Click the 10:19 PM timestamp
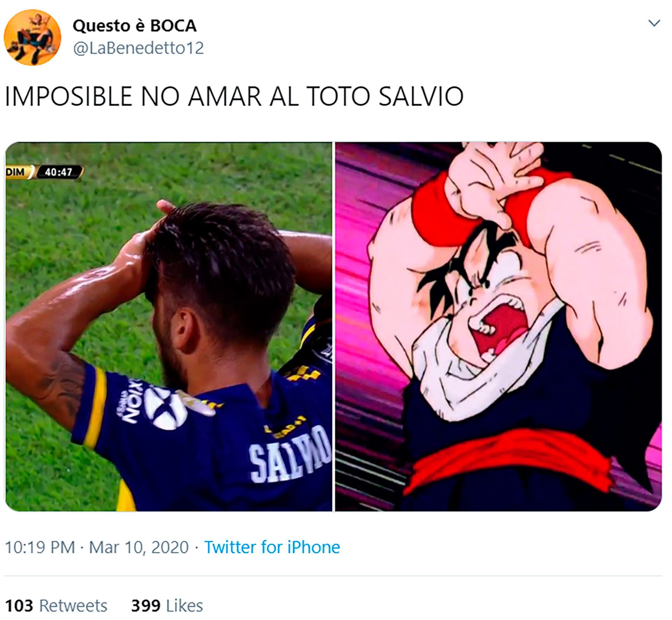 click(x=40, y=547)
